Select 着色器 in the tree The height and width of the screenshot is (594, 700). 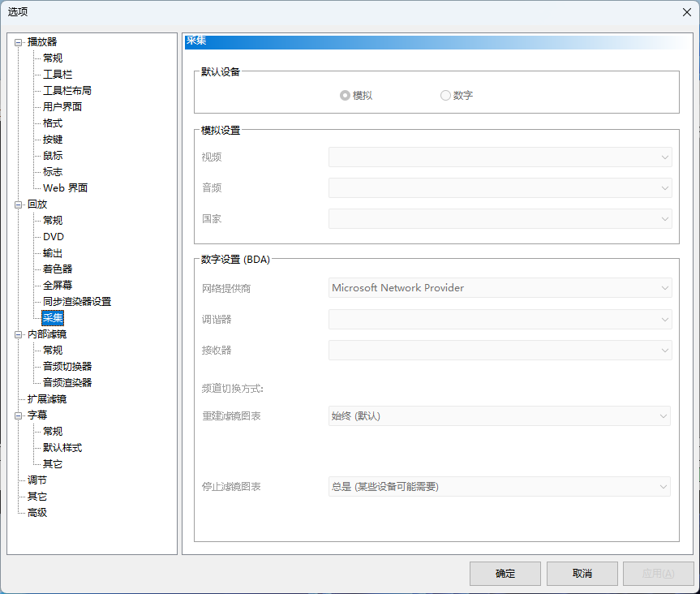click(57, 269)
